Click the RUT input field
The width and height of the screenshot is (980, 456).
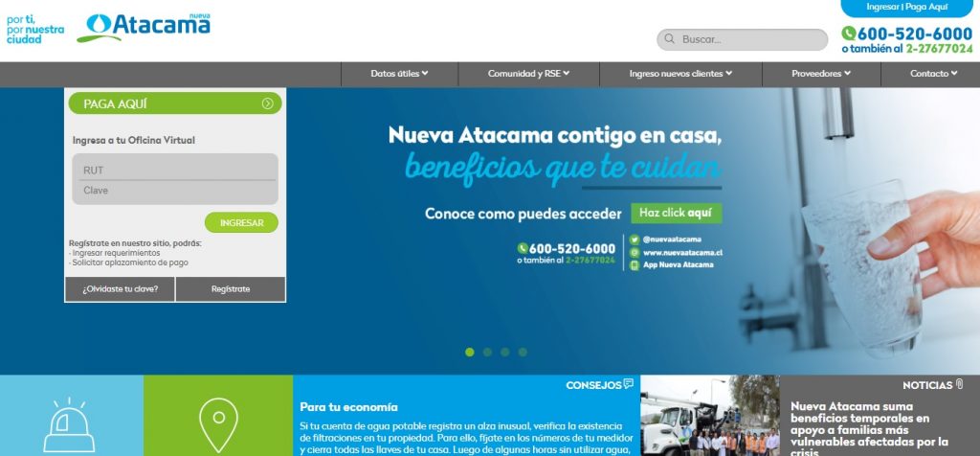click(175, 171)
